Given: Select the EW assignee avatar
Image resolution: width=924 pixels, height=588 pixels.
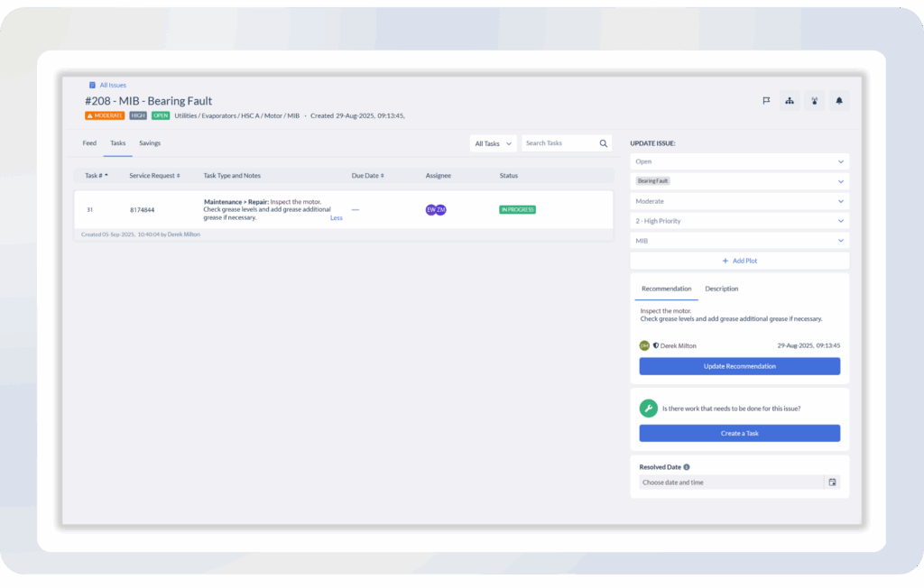Looking at the screenshot, I should pos(430,208).
